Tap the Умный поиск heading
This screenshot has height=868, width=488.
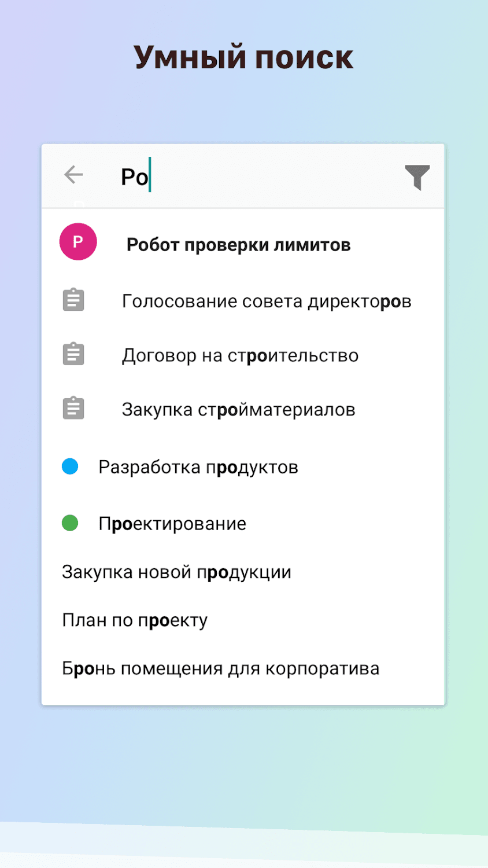coord(243,57)
